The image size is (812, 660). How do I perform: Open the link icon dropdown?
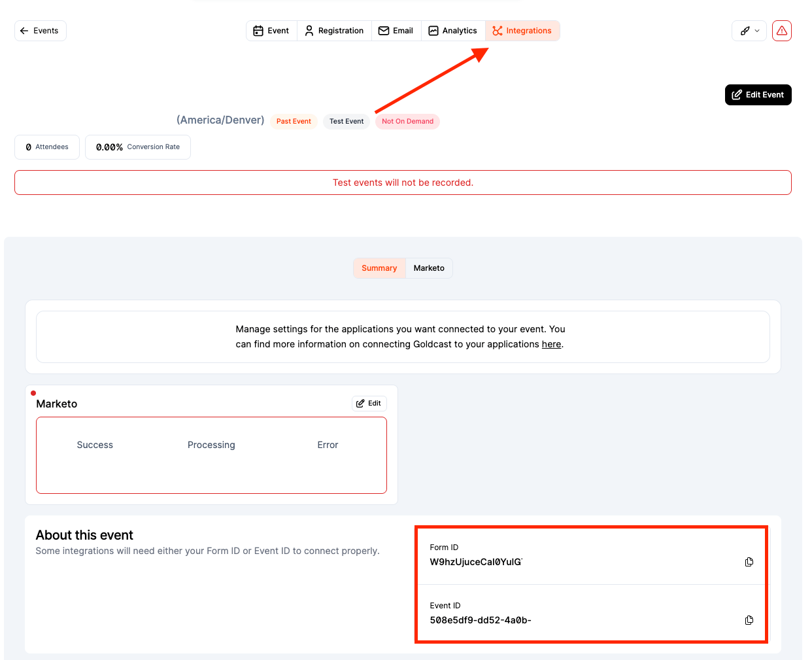[x=749, y=31]
